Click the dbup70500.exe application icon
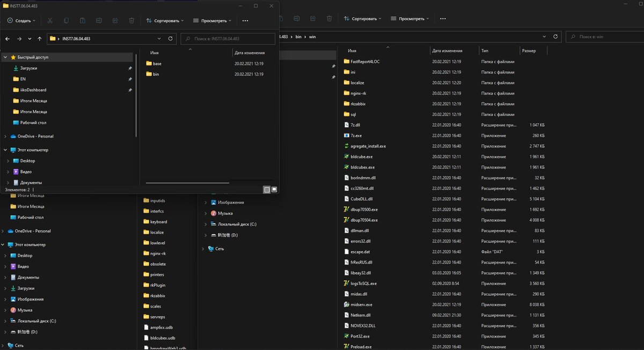 [347, 209]
